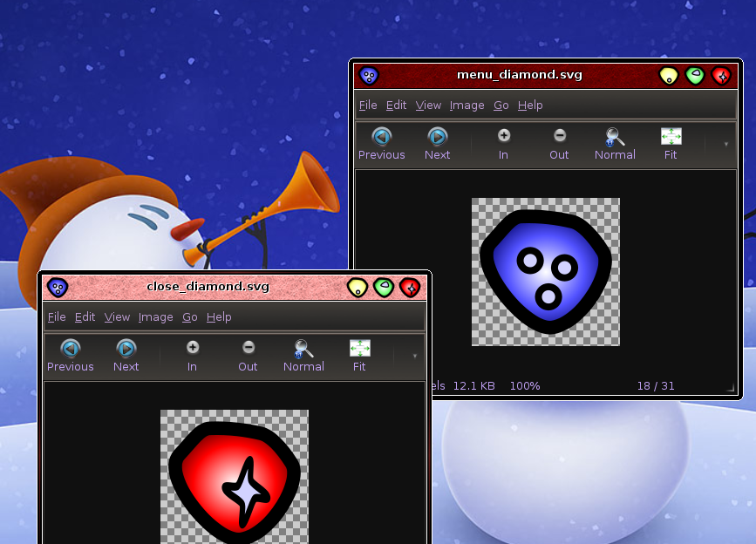Open File menu in menu_diamond window
Viewport: 756px width, 544px height.
click(368, 105)
